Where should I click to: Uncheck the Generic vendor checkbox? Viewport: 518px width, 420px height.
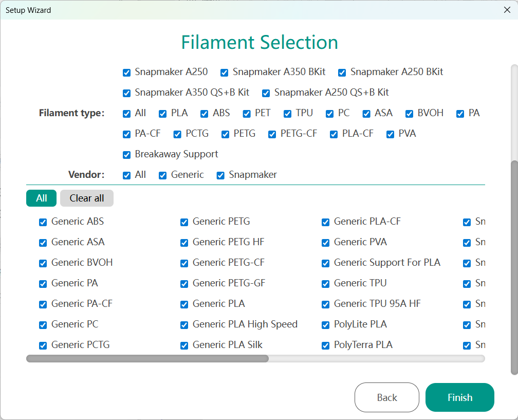coord(163,175)
